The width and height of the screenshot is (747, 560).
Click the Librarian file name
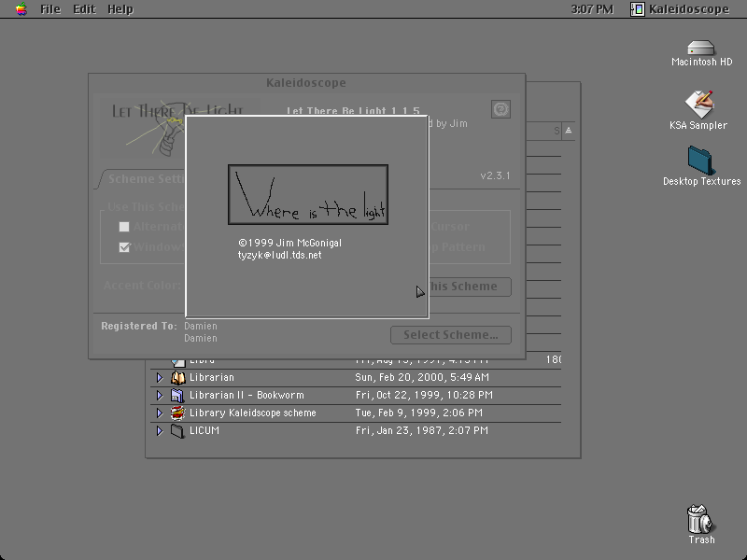pos(212,378)
